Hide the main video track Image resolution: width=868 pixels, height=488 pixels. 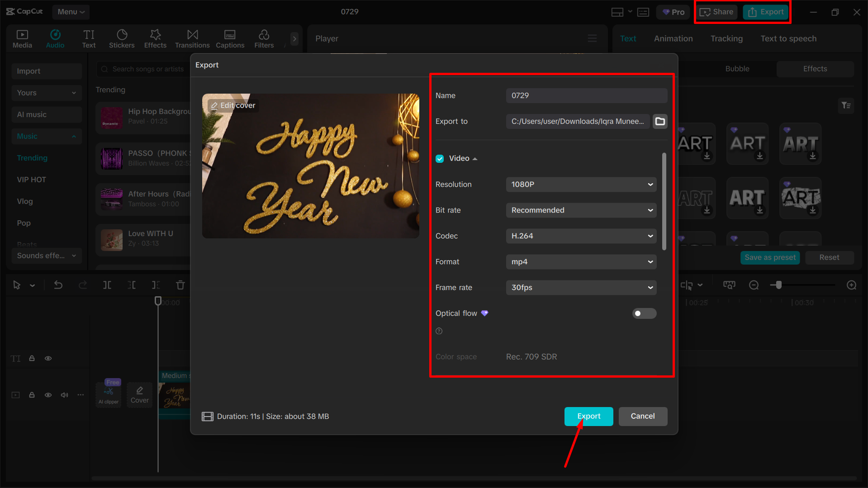(48, 395)
